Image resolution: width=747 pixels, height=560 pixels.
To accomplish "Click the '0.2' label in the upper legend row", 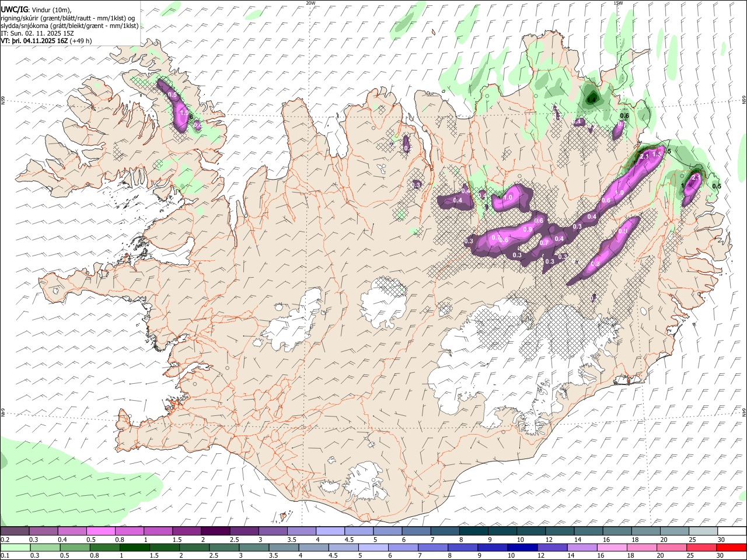I will (x=6, y=540).
